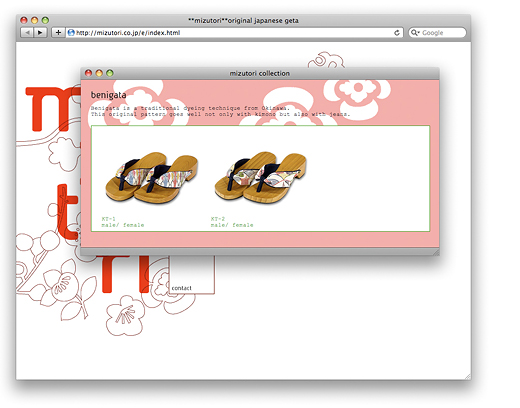Viewport: 520px width, 408px height.
Task: Click the benigata description first line
Action: point(190,108)
